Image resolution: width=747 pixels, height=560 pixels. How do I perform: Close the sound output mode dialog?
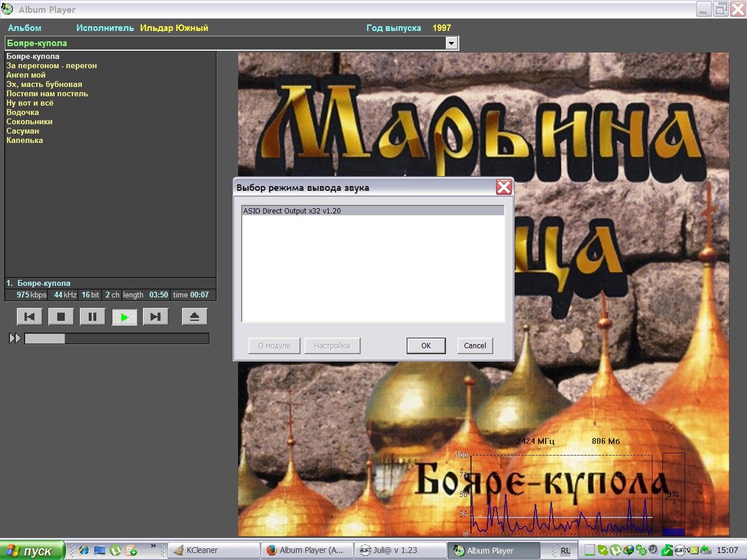(x=504, y=187)
